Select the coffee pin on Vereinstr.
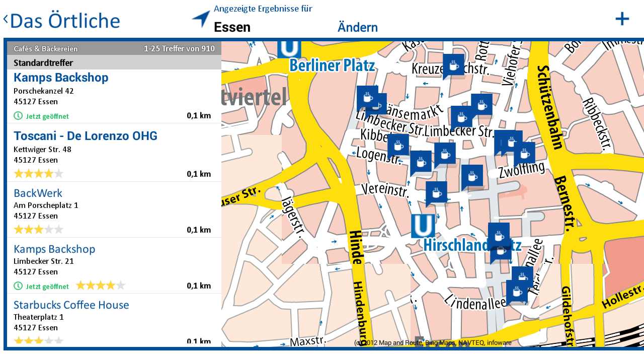The height and width of the screenshot is (354, 644). pyautogui.click(x=437, y=192)
